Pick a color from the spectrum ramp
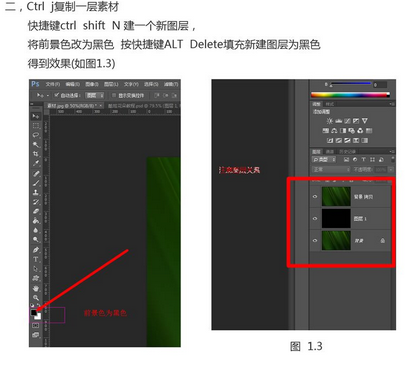This screenshot has height=370, width=405. 350,95
